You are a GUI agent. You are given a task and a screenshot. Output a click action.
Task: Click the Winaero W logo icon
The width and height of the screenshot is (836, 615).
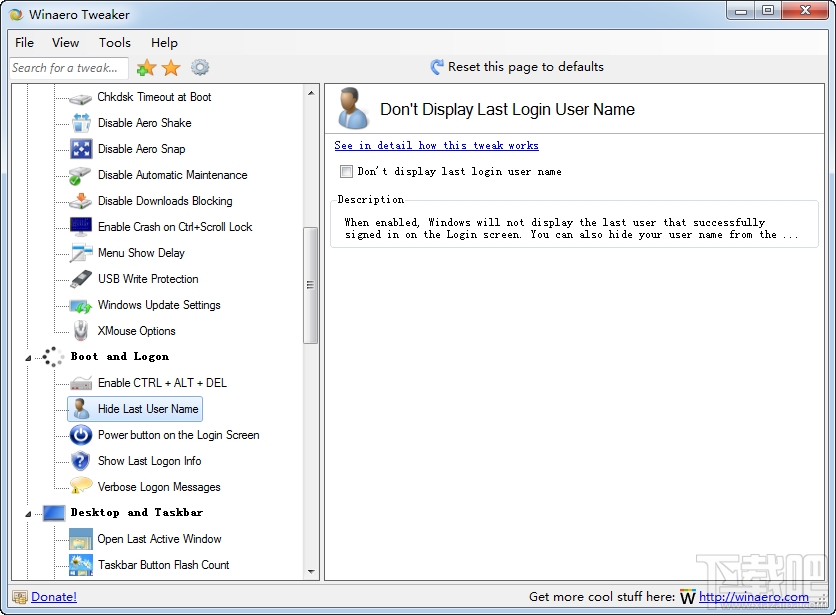click(x=688, y=597)
